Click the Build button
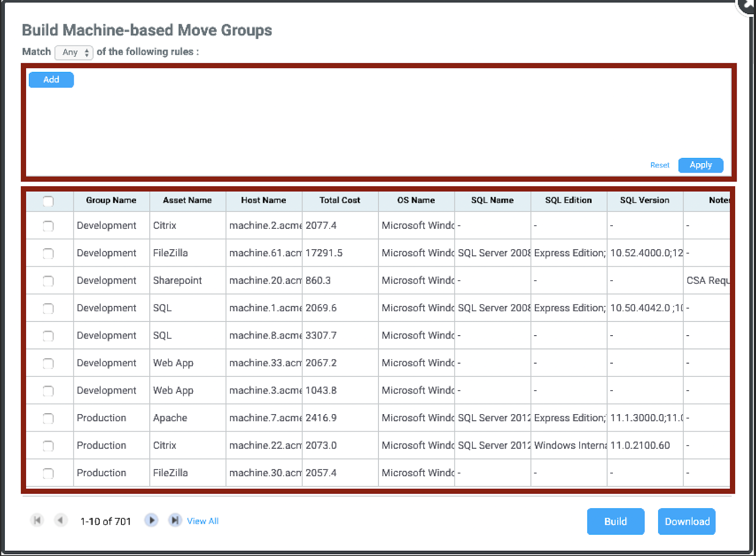Screen dimensions: 756x556 [615, 521]
